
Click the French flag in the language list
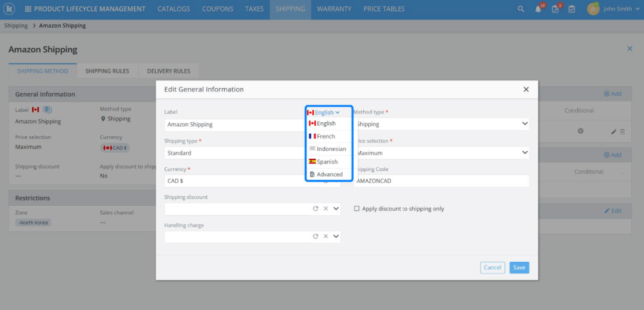(x=312, y=136)
